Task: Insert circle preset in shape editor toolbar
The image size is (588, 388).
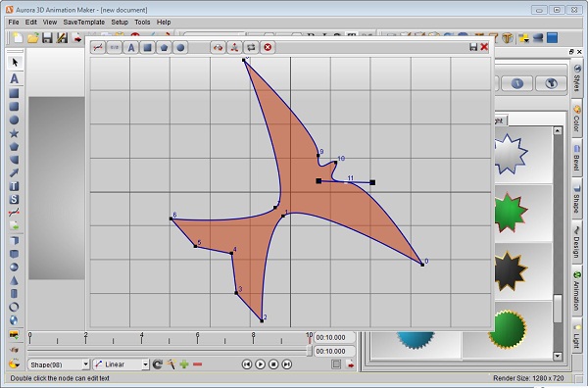Action: (180, 48)
